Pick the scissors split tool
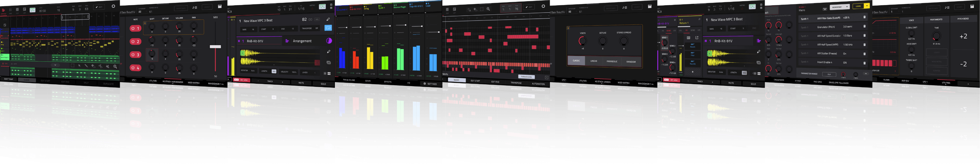The image size is (980, 164). (100, 66)
